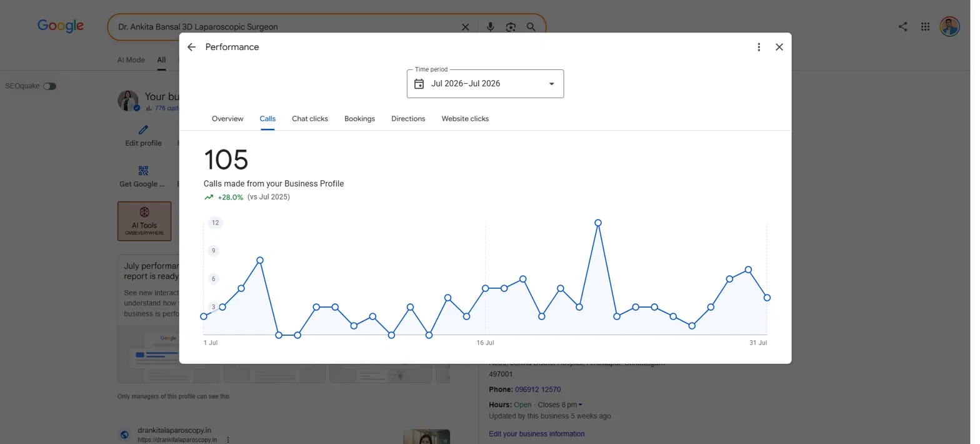The height and width of the screenshot is (444, 980).
Task: Click the +28.0% trend value
Action: click(x=230, y=197)
